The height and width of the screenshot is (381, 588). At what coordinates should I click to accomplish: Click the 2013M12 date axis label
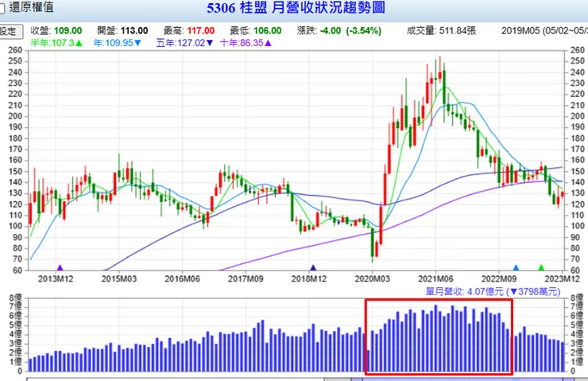coord(56,279)
